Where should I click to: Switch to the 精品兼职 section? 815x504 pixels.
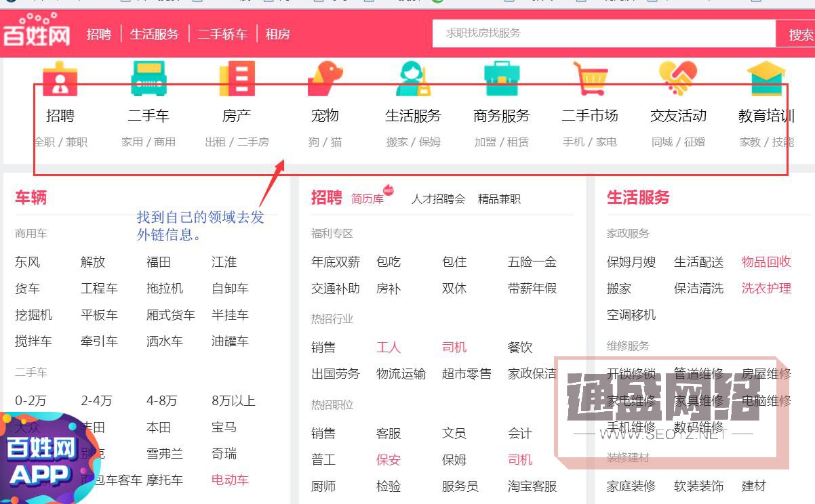498,198
